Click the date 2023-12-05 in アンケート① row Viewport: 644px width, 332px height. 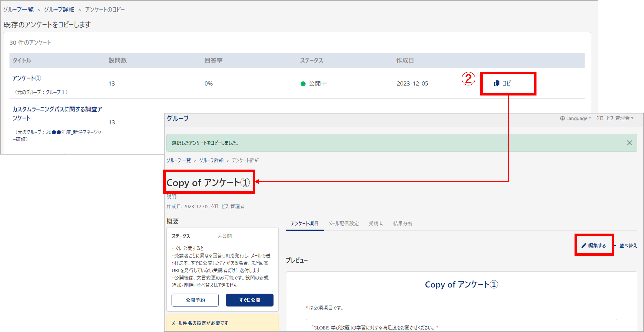point(412,84)
